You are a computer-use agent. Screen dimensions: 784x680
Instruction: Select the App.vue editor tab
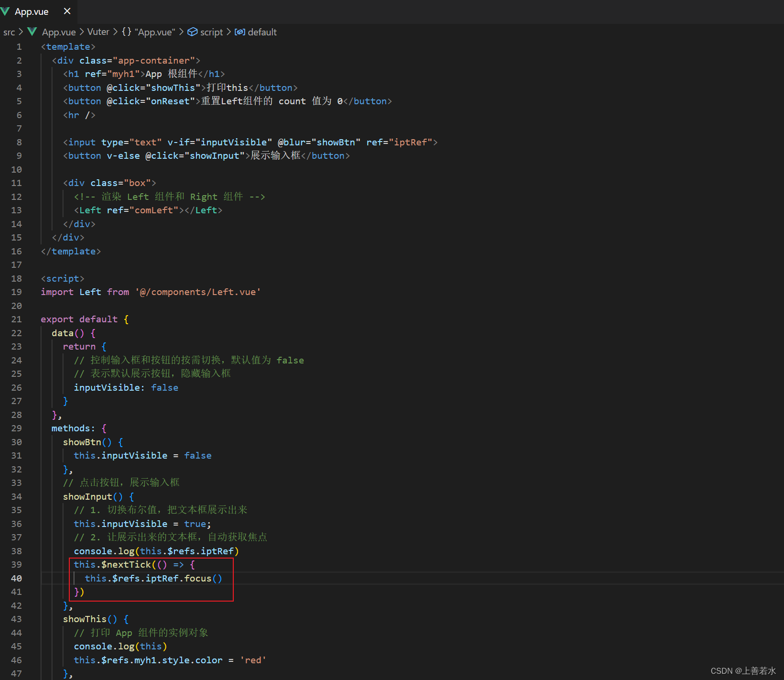[x=38, y=11]
